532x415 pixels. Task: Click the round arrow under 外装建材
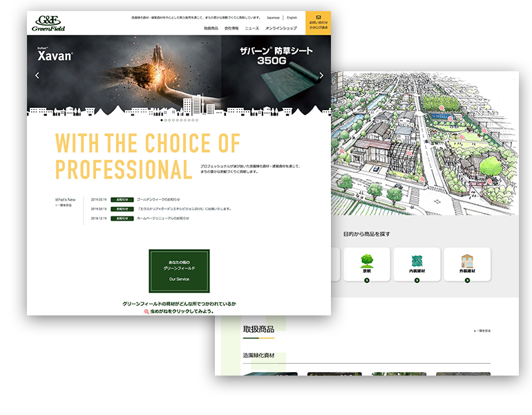coord(467,279)
